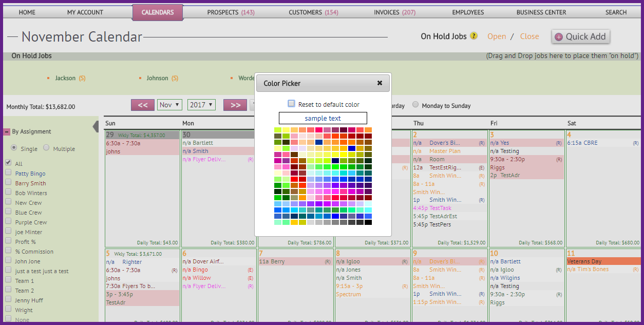644x325 pixels.
Task: Select the Multiple assignment radio button
Action: click(46, 148)
